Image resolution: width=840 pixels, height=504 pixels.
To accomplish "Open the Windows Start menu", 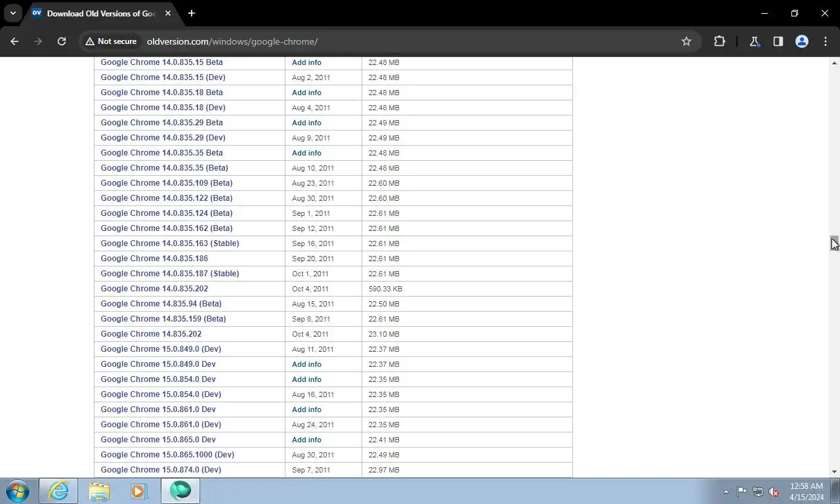I will [x=18, y=491].
